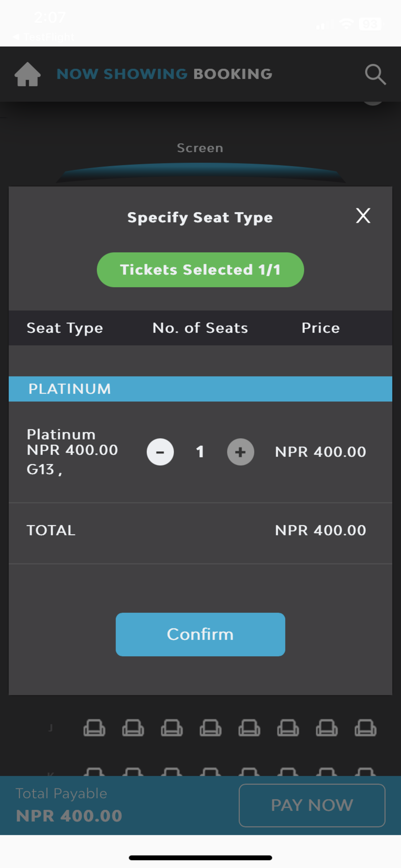Return to TestFlight via back link
This screenshot has height=868, width=401.
pos(43,37)
